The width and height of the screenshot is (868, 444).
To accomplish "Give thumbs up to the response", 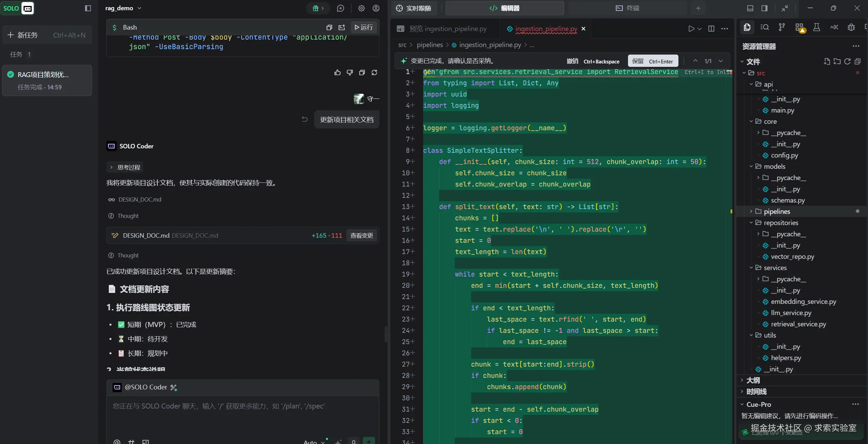I will pyautogui.click(x=338, y=72).
